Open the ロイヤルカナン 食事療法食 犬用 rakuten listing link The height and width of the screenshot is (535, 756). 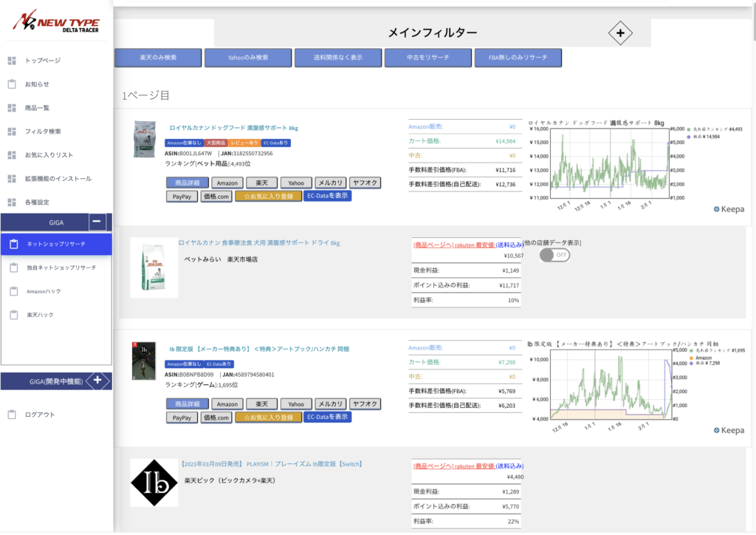[259, 242]
